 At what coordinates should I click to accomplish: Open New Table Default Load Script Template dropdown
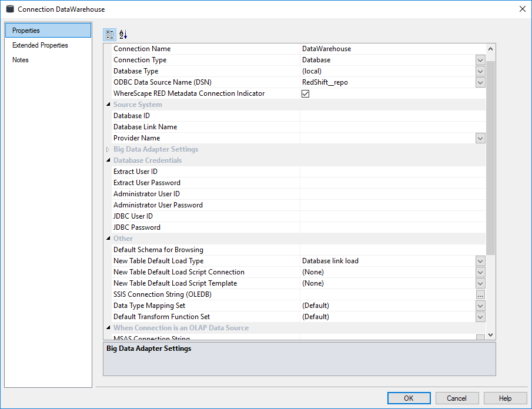(x=480, y=283)
